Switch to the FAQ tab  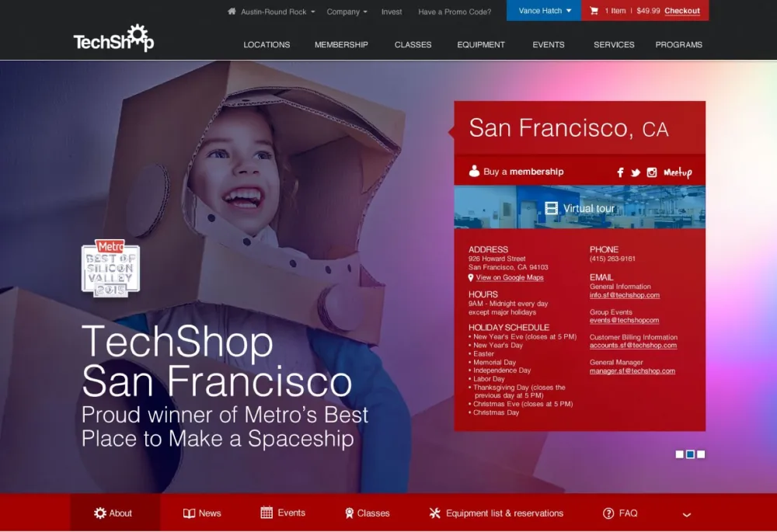coord(620,513)
